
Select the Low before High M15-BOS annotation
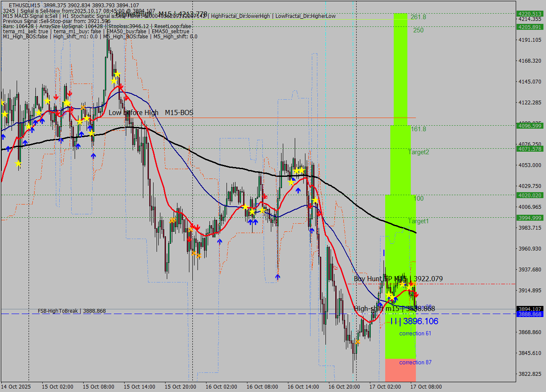pos(151,113)
